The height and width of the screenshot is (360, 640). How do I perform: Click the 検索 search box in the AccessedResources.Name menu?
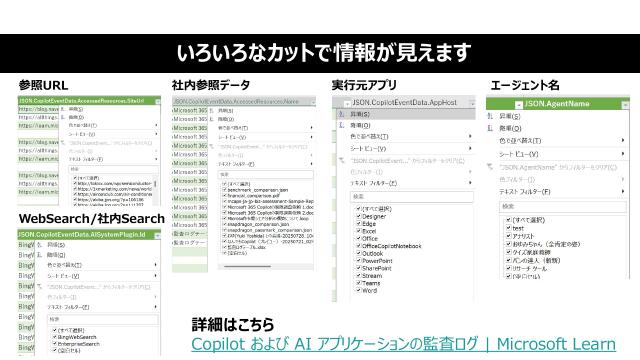[x=265, y=174]
